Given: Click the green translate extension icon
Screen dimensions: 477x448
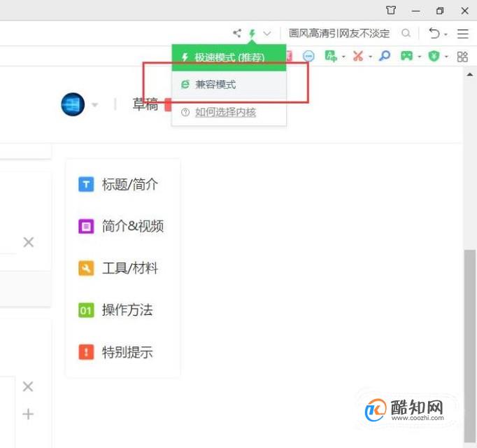Looking at the screenshot, I should tap(331, 56).
